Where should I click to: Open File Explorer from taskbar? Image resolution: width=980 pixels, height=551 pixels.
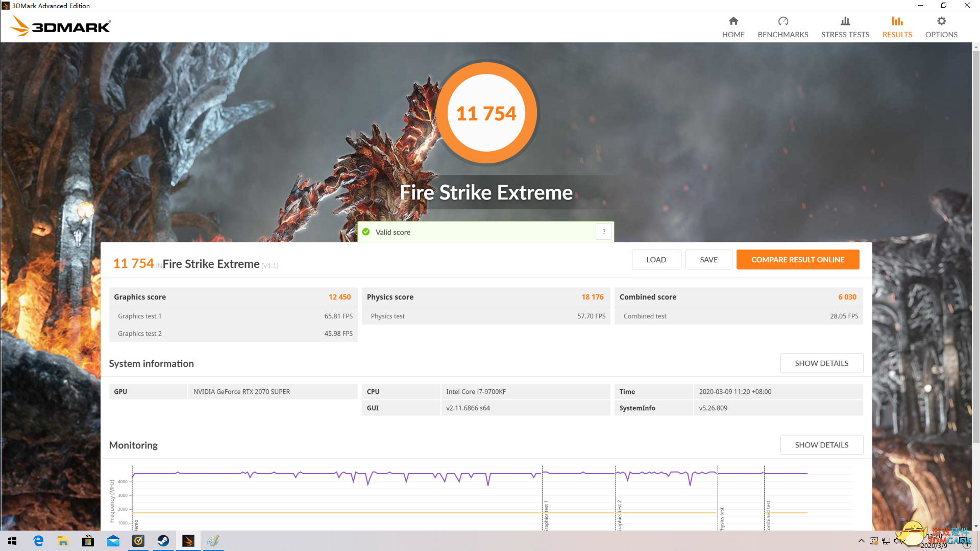(x=63, y=541)
